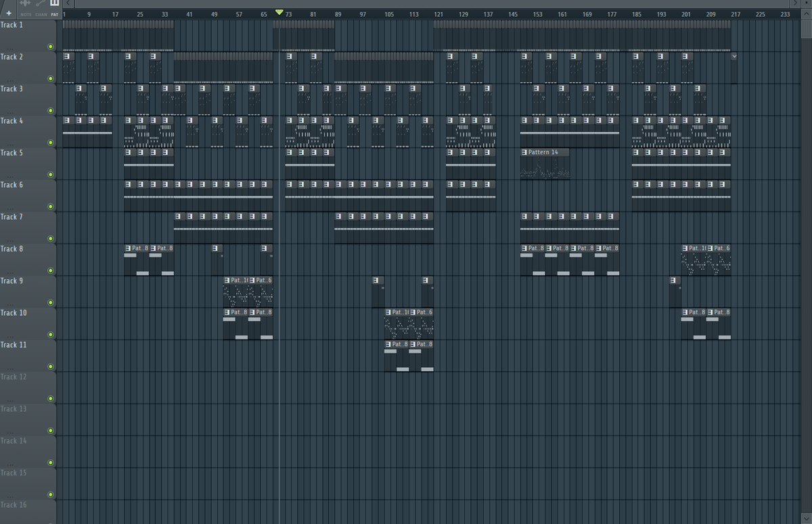Select the Pat..6 clip on Track 8
The image size is (812, 524).
tap(719, 260)
